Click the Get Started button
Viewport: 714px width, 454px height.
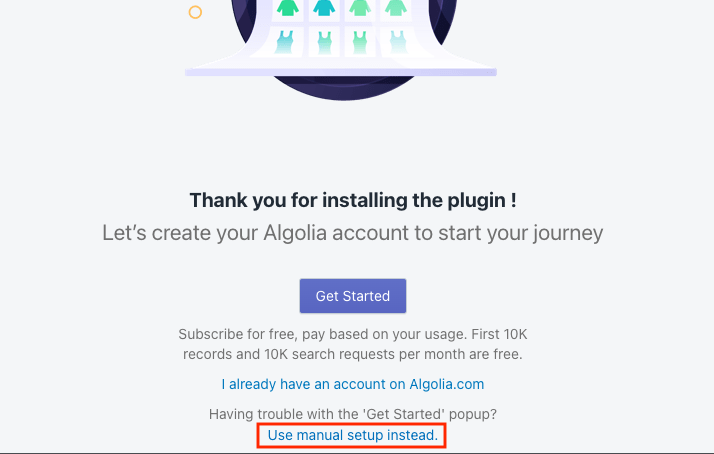coord(352,296)
